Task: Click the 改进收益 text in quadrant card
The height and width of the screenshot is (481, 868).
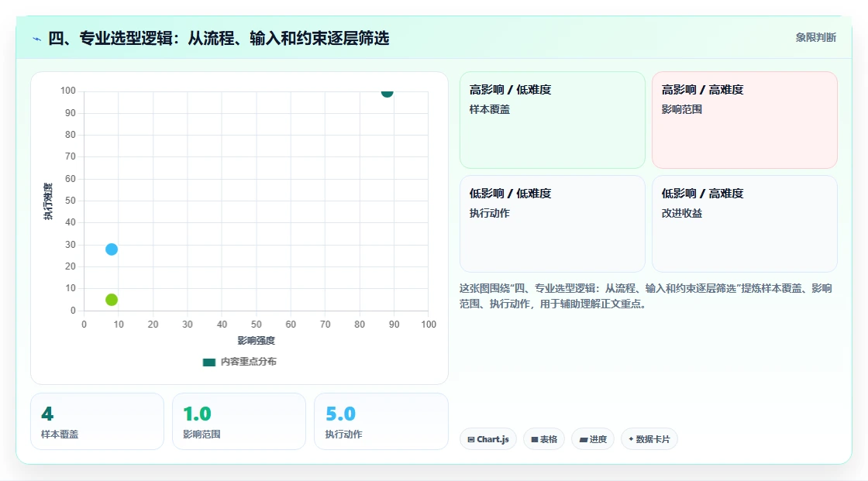Action: 681,213
